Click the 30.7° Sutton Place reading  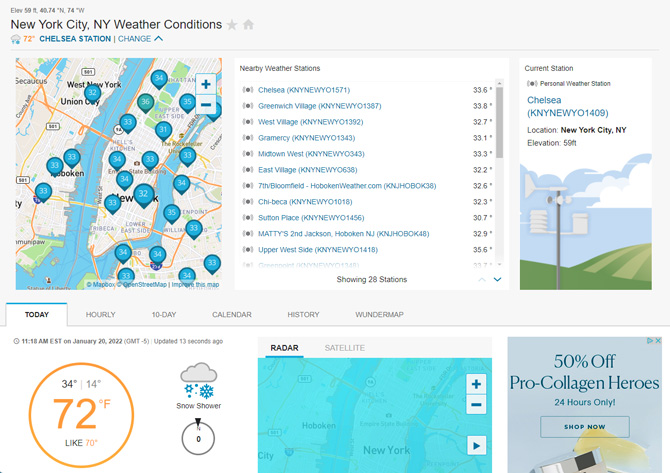[x=482, y=217]
